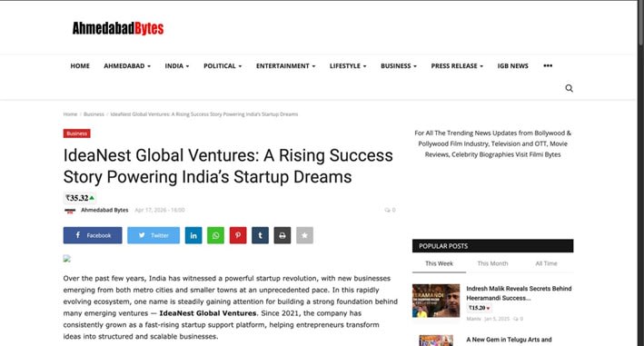Share via the WhatsApp icon
Viewport: 644px width, 346px height.
[x=215, y=235]
